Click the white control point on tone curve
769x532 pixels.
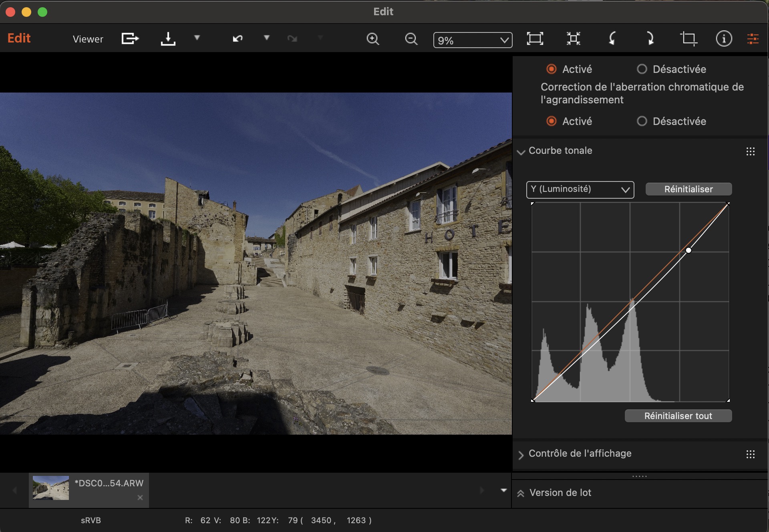click(x=688, y=250)
